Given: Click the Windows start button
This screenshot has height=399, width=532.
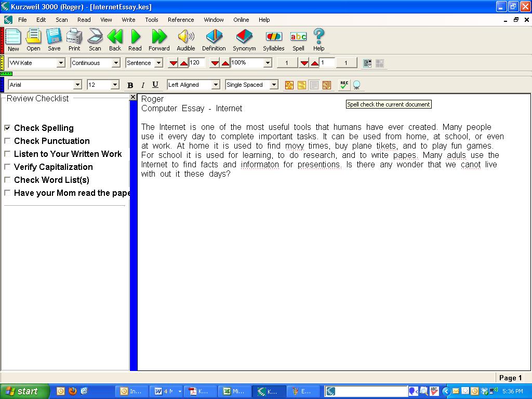Looking at the screenshot, I should click(x=24, y=391).
